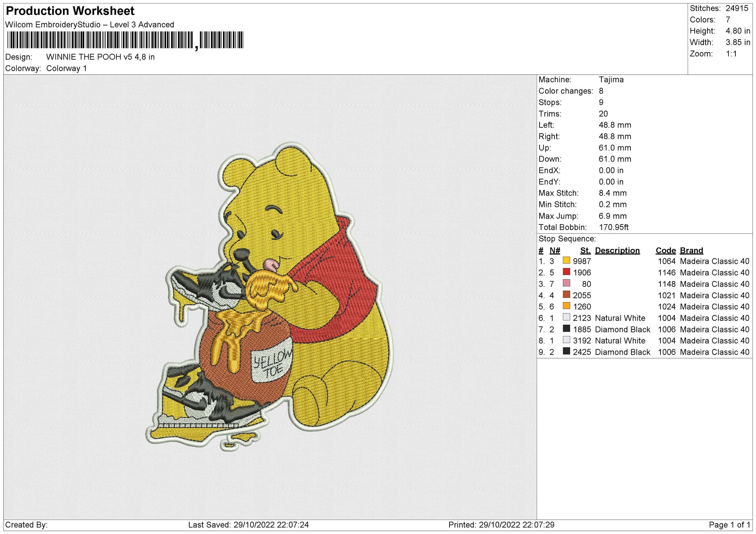Select the "Last Saved: 29/10/2022 22:07:24" footer text
Screen dimensions: 756x534
(x=249, y=525)
